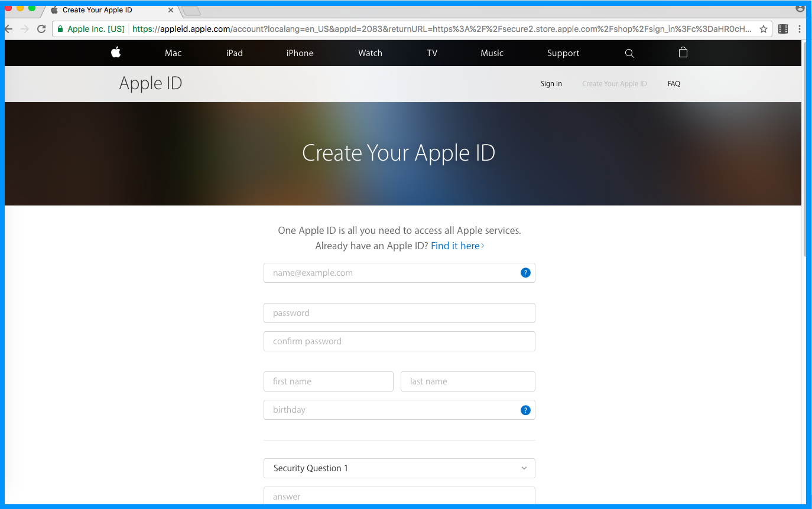The width and height of the screenshot is (812, 509).
Task: Click the Sign In link
Action: click(551, 84)
